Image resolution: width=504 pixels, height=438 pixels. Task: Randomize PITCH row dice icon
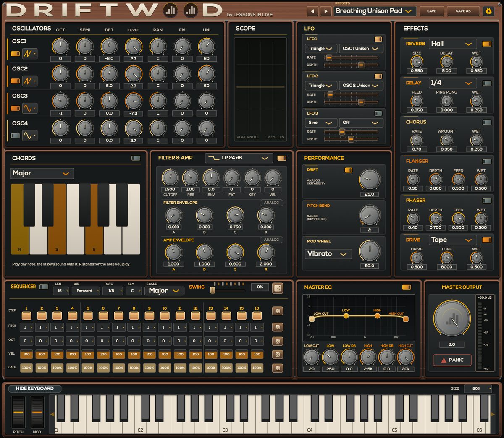click(x=277, y=327)
